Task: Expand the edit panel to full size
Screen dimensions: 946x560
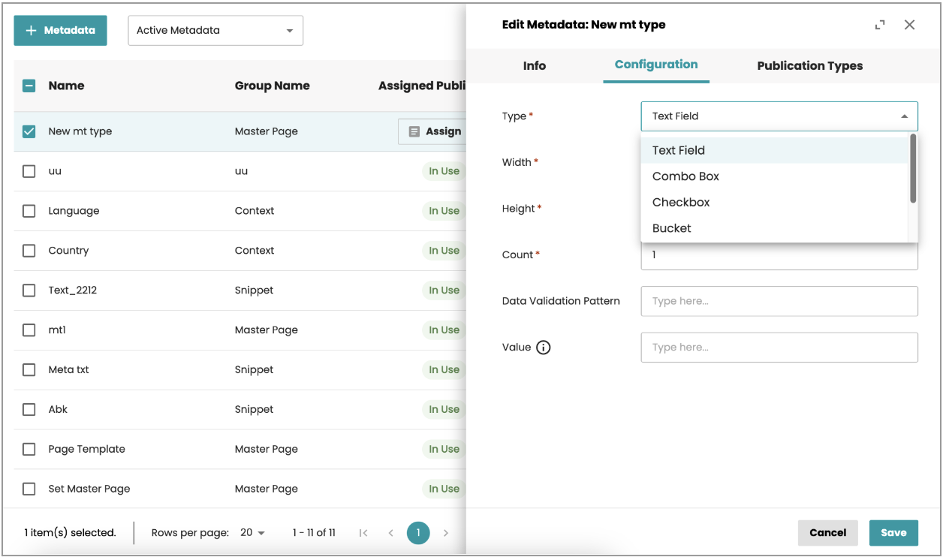Action: tap(880, 25)
